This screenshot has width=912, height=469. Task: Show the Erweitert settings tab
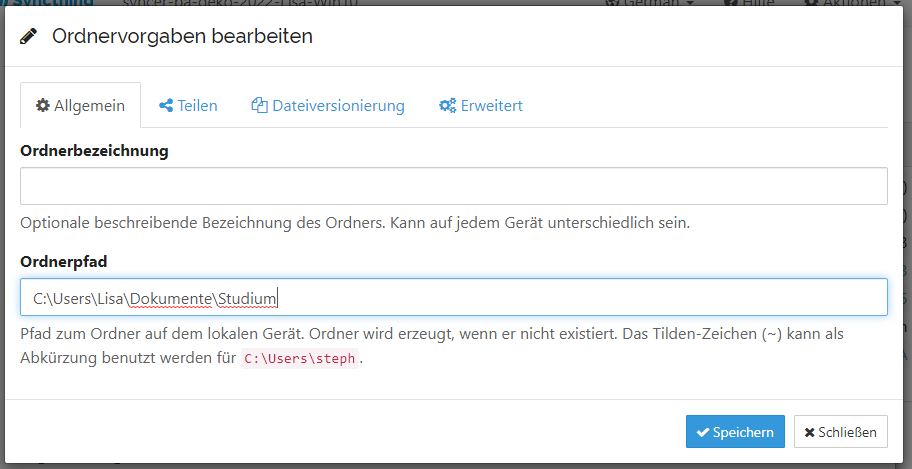[x=481, y=105]
